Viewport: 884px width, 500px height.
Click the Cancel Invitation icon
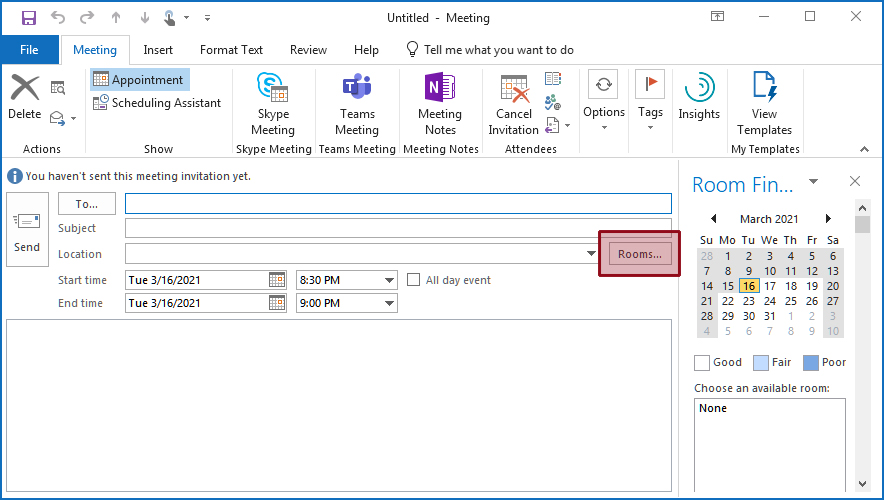[x=514, y=88]
